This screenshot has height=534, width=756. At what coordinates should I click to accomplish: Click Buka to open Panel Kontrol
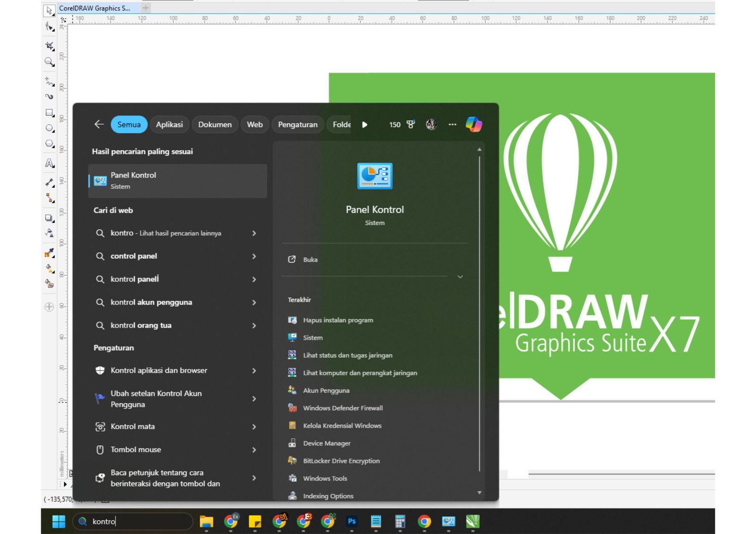[309, 259]
